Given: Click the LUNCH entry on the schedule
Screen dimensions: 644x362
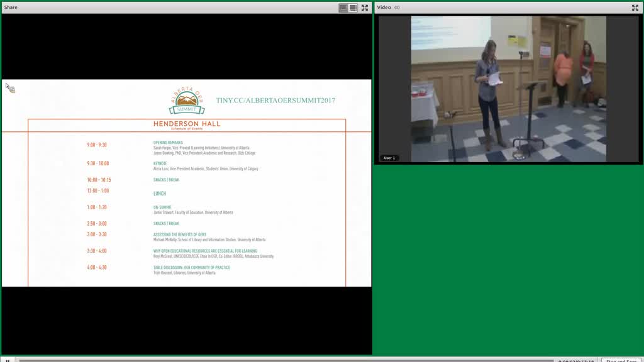Looking at the screenshot, I should 160,194.
